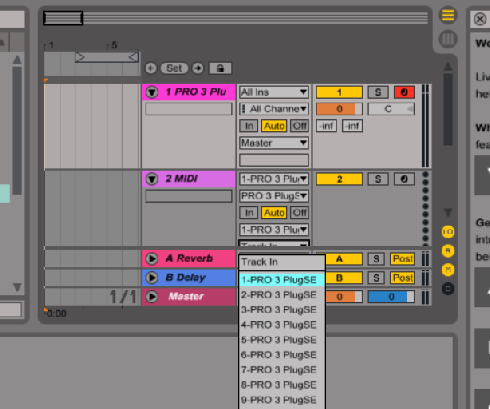
Task: Fold the 1 PRO 3 Plu track
Action: tap(152, 92)
